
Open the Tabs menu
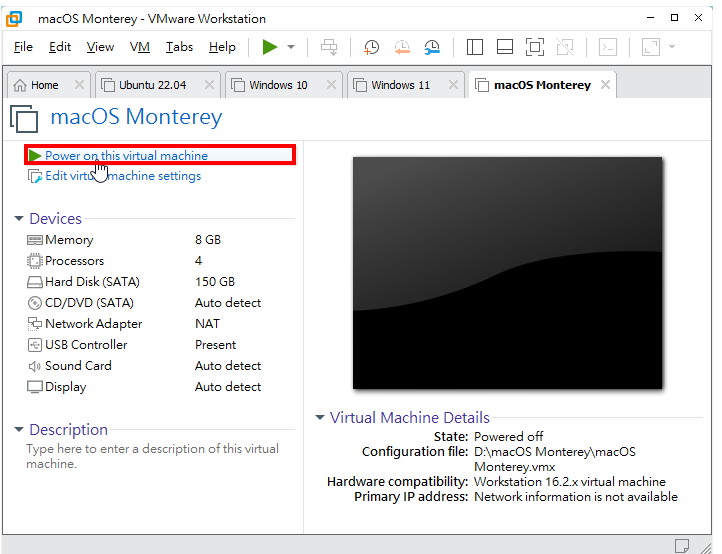coord(179,47)
